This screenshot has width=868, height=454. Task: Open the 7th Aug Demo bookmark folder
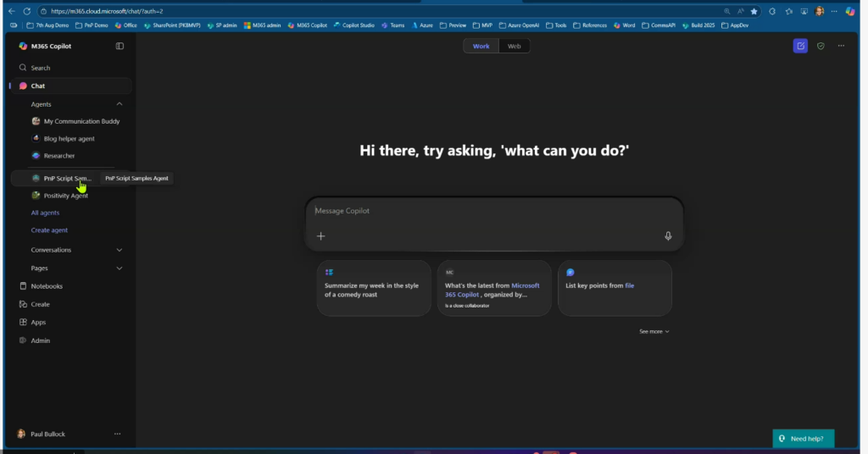[x=47, y=25]
